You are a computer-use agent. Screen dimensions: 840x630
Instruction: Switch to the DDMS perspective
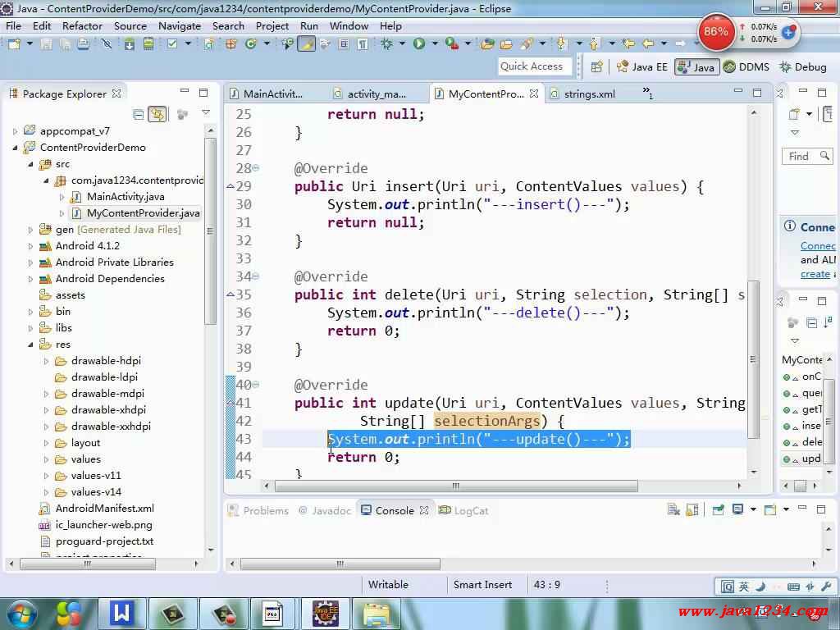point(746,67)
